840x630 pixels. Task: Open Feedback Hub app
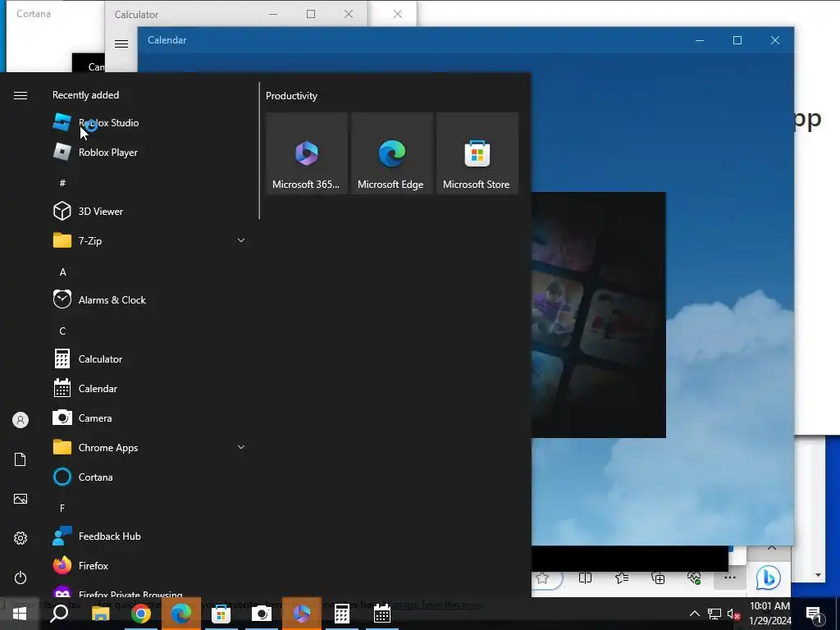coord(149,536)
